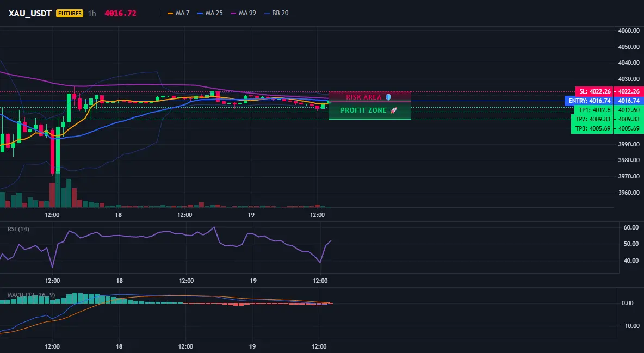Click the XAU_USDT symbol name

[30, 13]
